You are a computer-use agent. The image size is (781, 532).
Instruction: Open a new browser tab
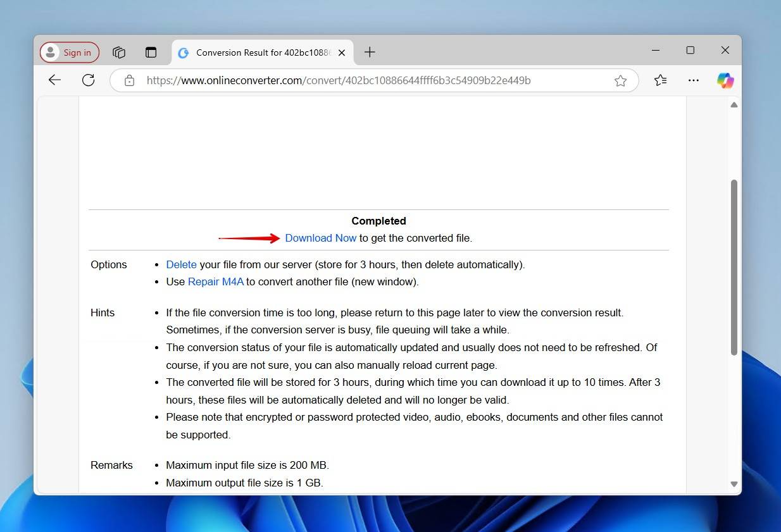click(370, 53)
